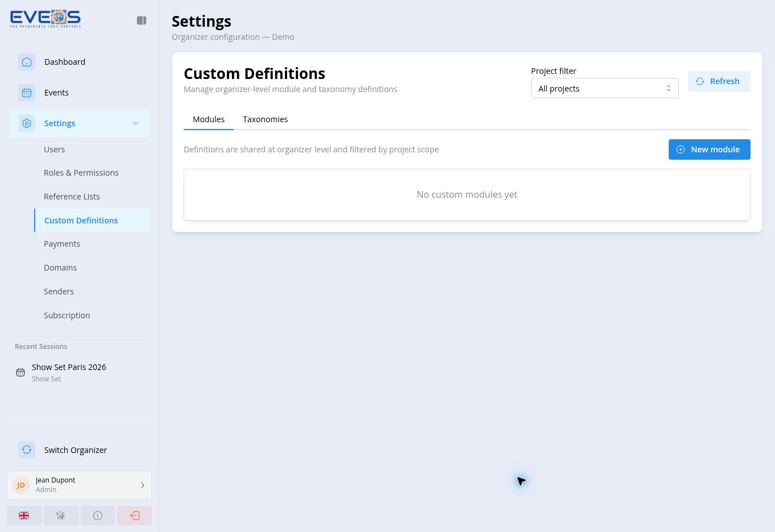
Task: Click the EVEOS logo
Action: (45, 19)
